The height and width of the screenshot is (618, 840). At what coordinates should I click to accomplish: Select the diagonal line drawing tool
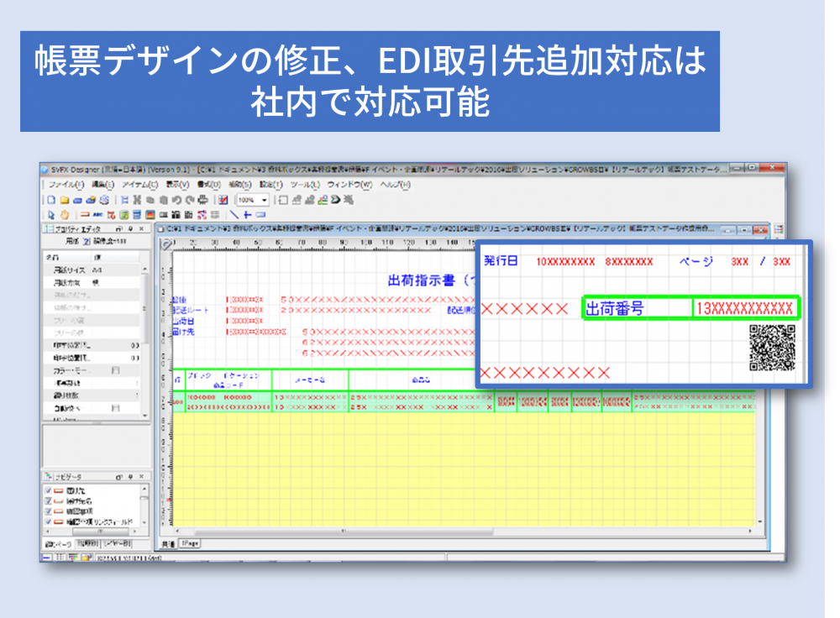tap(234, 215)
